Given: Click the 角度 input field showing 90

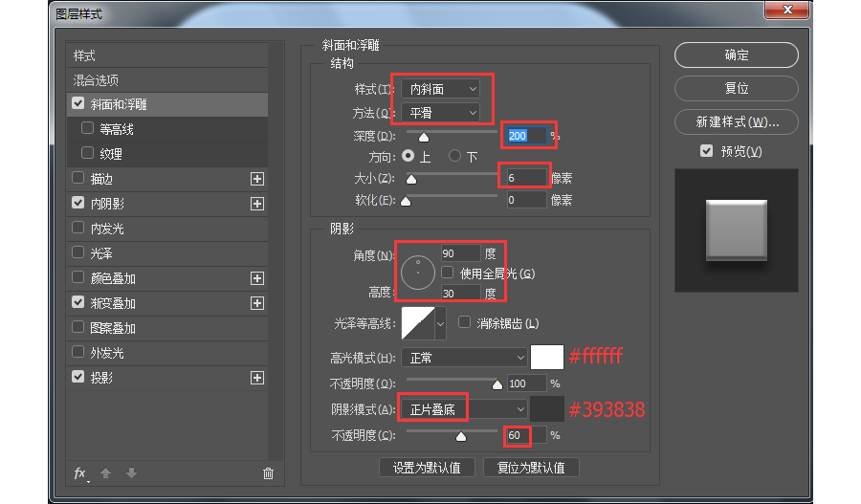Looking at the screenshot, I should click(461, 253).
